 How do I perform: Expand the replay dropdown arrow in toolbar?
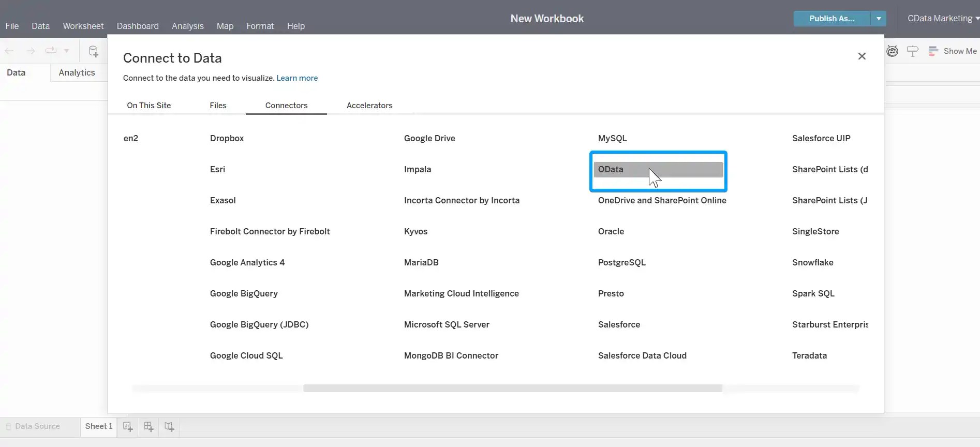pos(66,51)
